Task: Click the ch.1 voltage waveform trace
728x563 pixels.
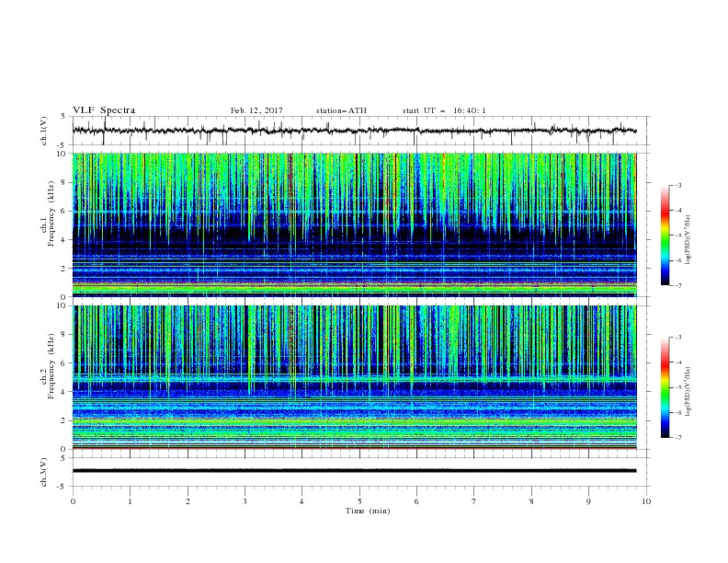Action: coord(354,131)
